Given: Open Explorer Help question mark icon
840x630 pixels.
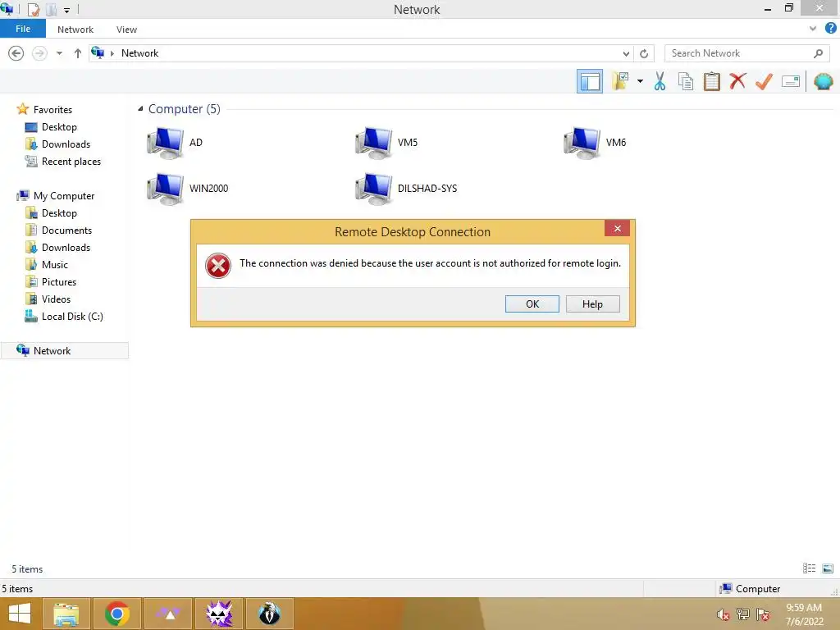Looking at the screenshot, I should click(830, 29).
